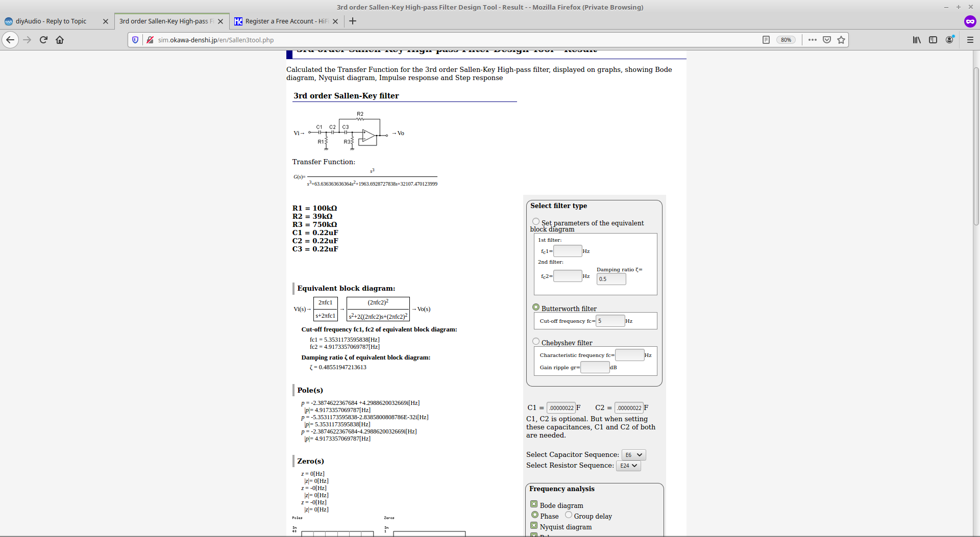Image resolution: width=980 pixels, height=537 pixels.
Task: Select the 3rd order Sallen-Key High-pass tab
Action: [166, 21]
